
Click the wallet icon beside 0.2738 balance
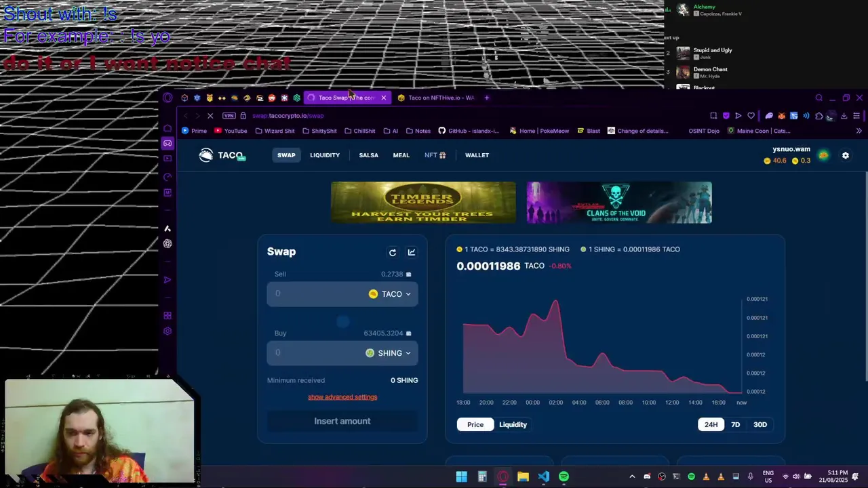pyautogui.click(x=408, y=274)
